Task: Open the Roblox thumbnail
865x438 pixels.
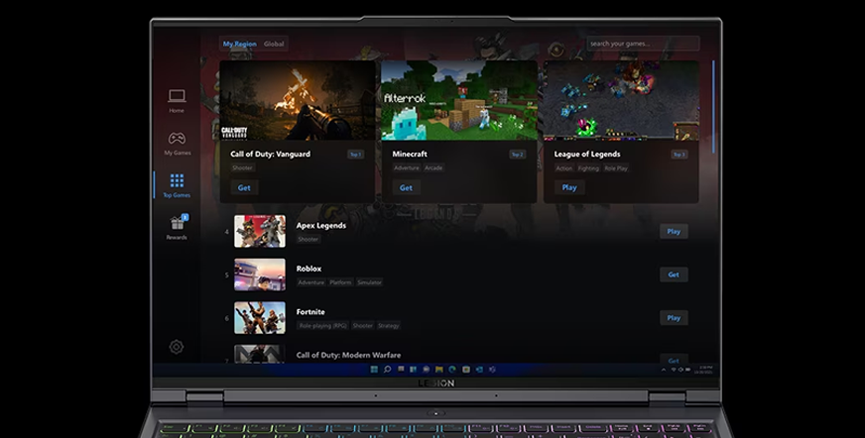Action: click(x=260, y=274)
